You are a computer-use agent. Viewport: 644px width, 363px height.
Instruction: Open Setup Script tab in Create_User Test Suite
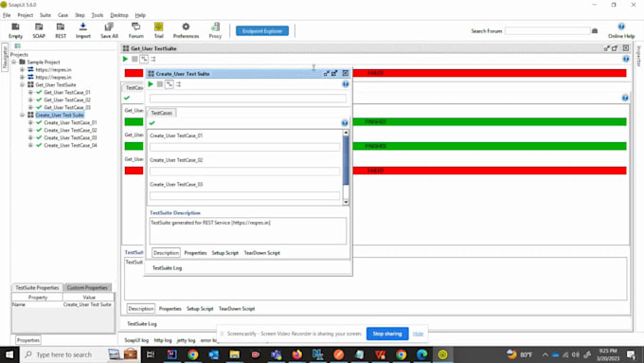[224, 253]
